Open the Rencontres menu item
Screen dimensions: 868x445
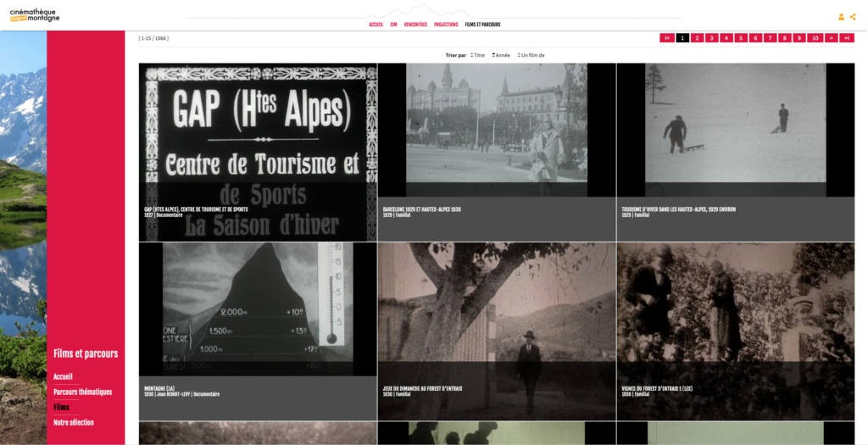coord(415,25)
